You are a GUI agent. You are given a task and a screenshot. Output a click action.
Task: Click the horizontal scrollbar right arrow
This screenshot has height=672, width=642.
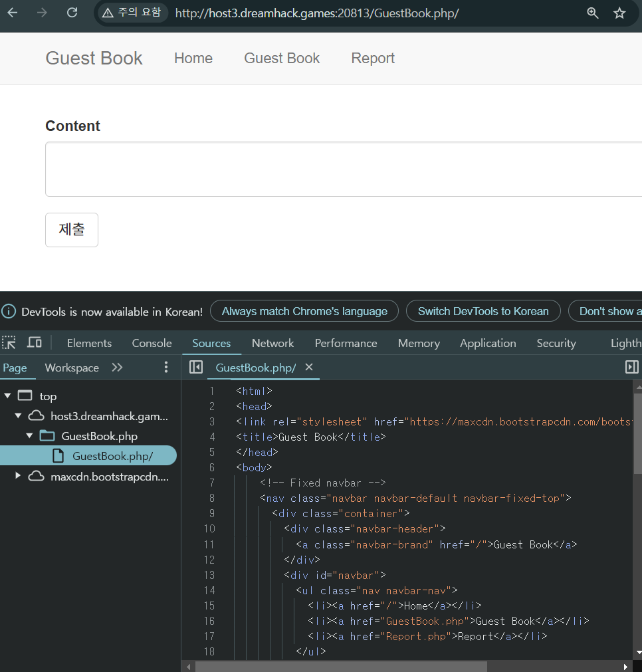pos(625,667)
